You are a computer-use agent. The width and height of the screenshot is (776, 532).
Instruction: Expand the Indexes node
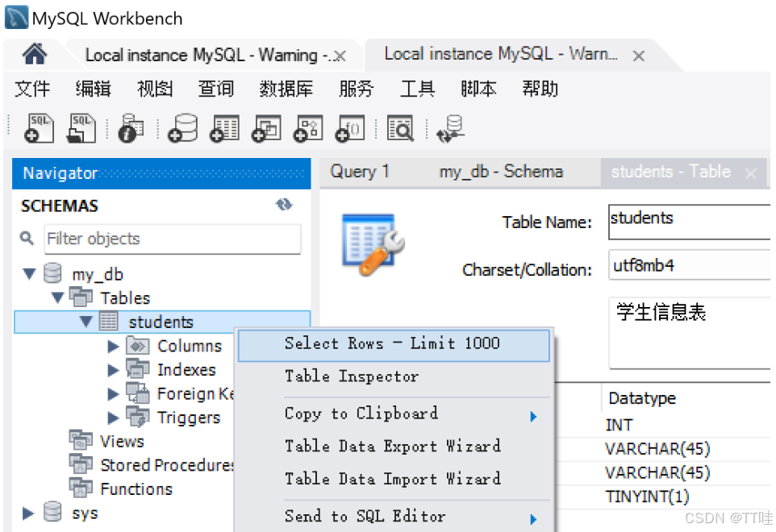pos(113,370)
